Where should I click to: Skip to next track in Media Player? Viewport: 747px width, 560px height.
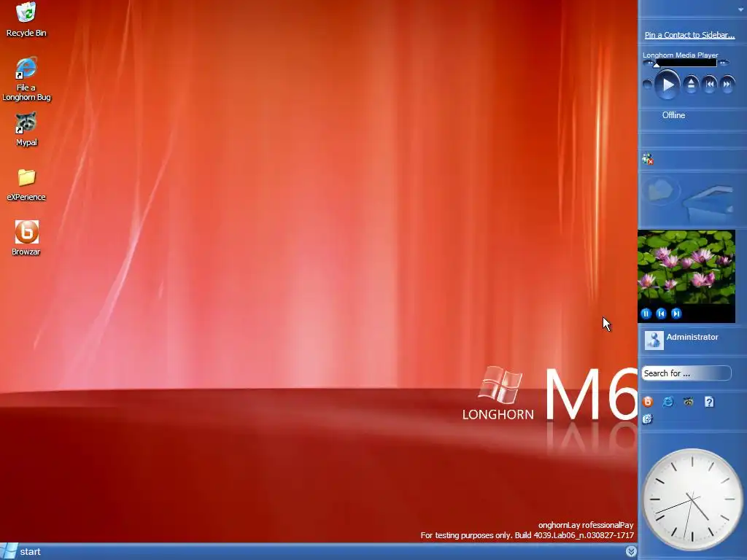(727, 85)
